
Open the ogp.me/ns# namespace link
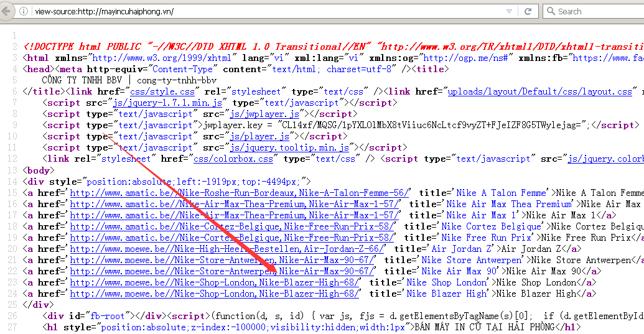point(469,58)
